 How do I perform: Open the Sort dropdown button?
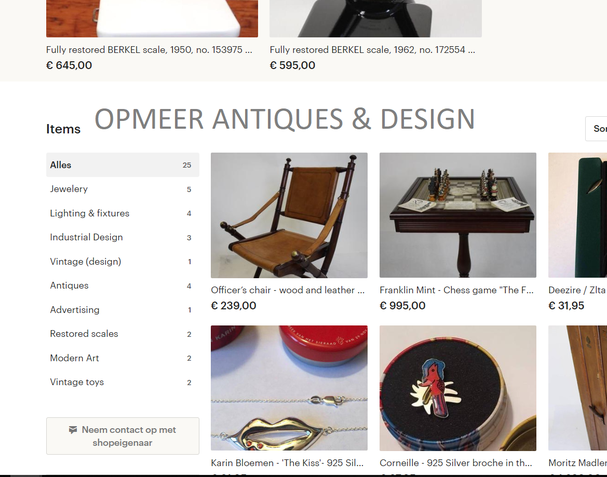(597, 129)
